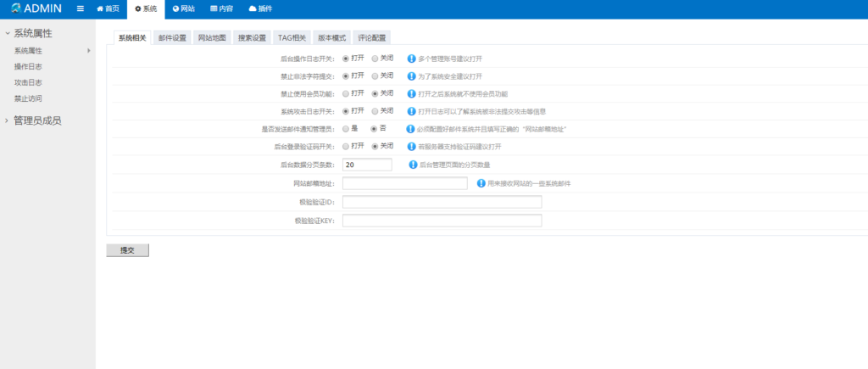Switch to the 版本模式 tab
The image size is (868, 369).
click(x=331, y=38)
